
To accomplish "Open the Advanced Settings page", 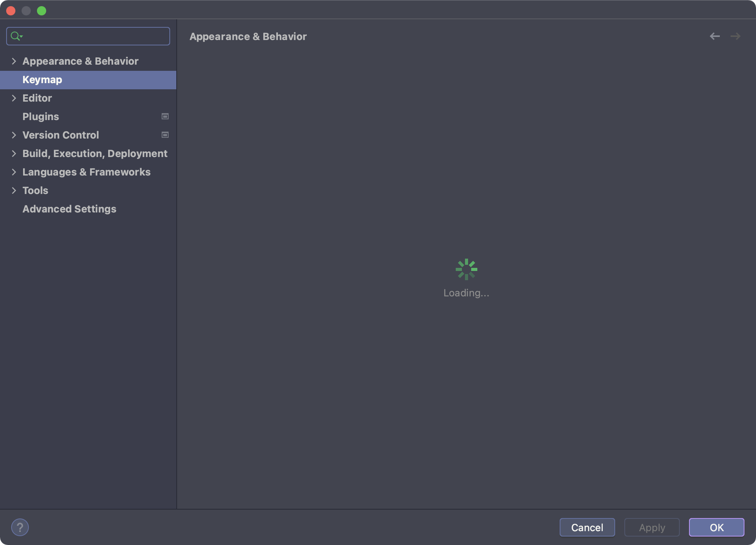I will tap(69, 209).
